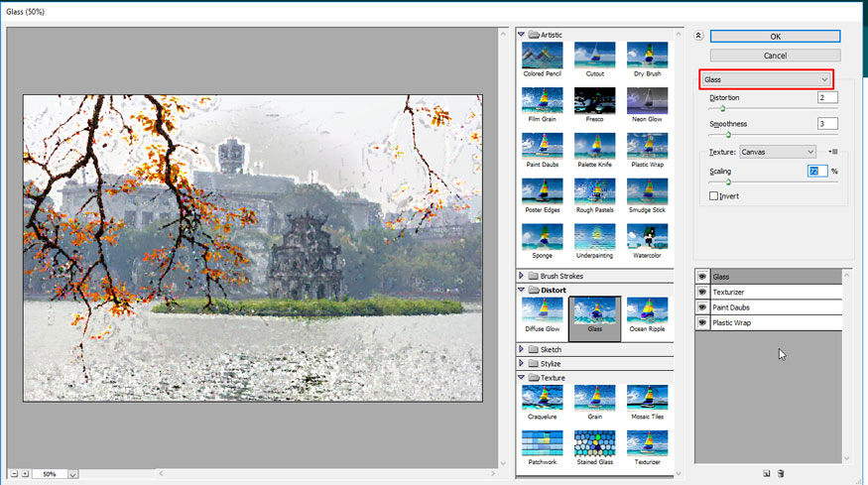
Task: Confirm with the OK button
Action: point(775,37)
